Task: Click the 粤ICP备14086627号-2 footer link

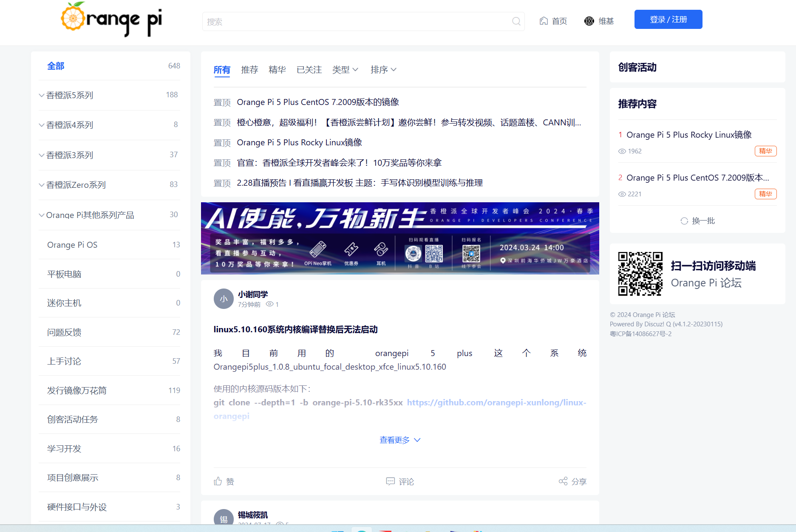Action: (x=641, y=334)
